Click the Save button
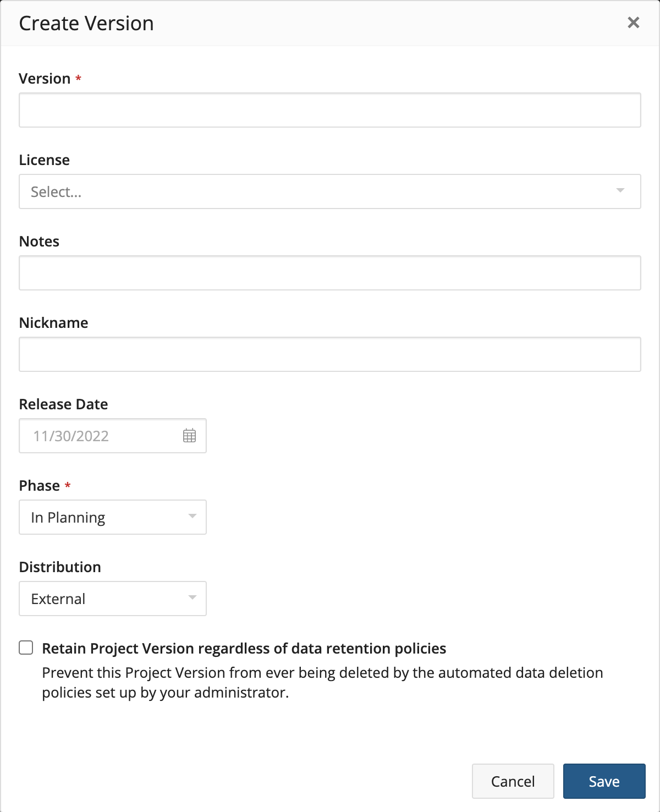This screenshot has width=660, height=812. coord(604,781)
